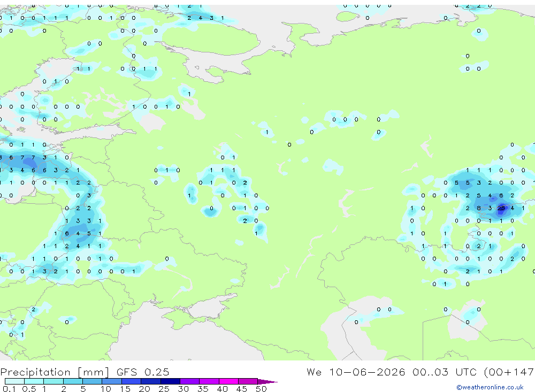Click the "10-06-2026" date text
This screenshot has width=535, height=392.
(367, 372)
